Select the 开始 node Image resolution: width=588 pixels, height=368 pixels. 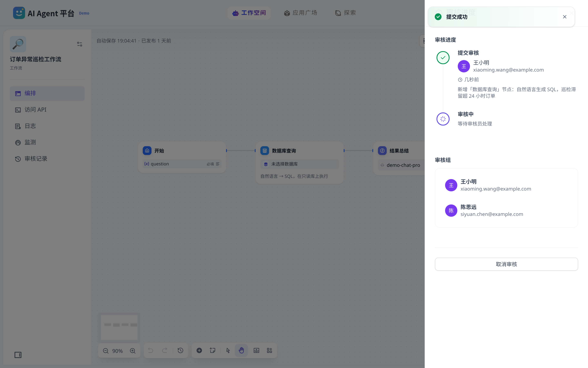182,157
